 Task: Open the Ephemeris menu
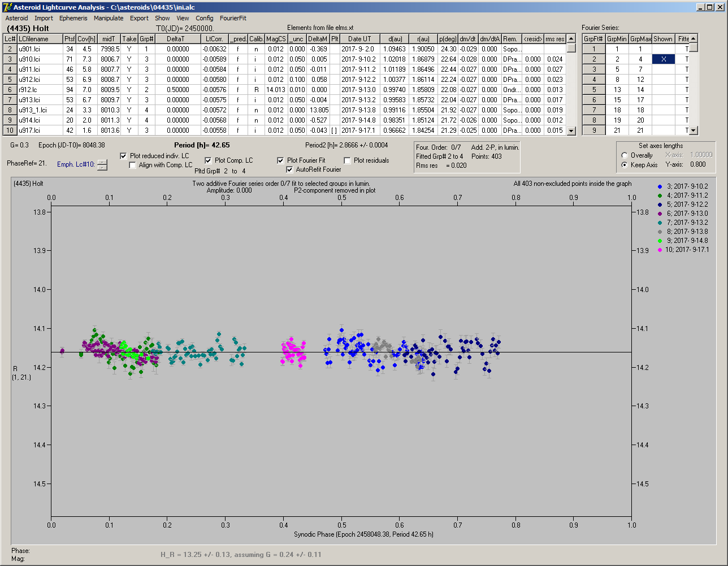pos(73,18)
